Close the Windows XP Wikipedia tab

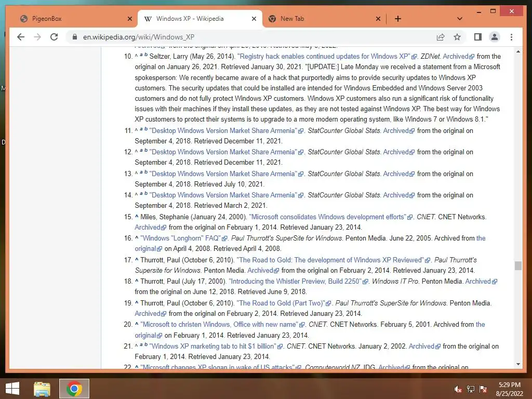(x=254, y=19)
